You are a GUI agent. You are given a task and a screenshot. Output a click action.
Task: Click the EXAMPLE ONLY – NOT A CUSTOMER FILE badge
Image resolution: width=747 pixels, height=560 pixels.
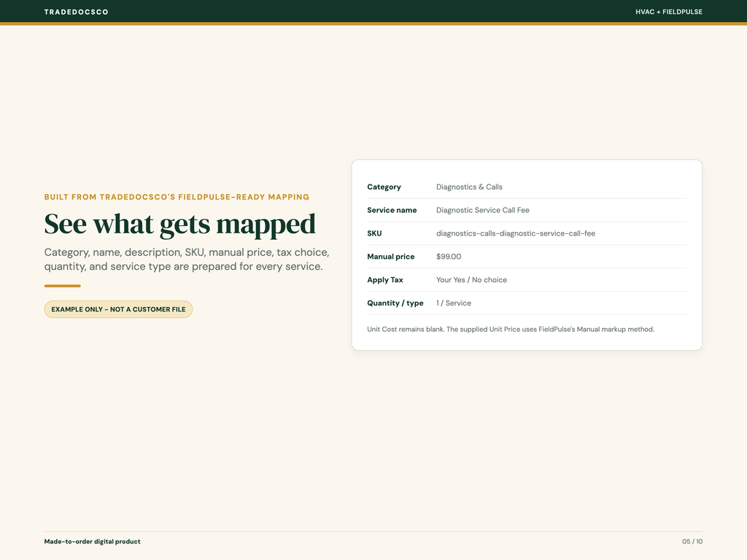[x=119, y=309]
